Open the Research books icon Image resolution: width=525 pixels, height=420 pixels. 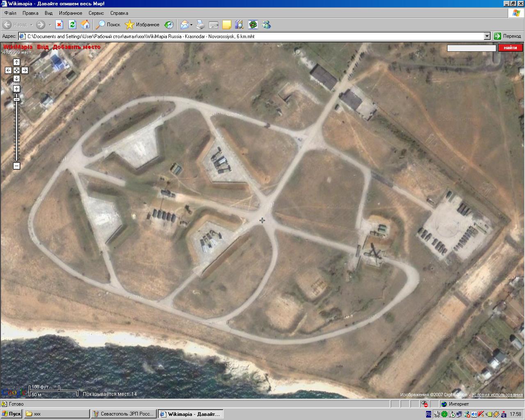coord(240,25)
